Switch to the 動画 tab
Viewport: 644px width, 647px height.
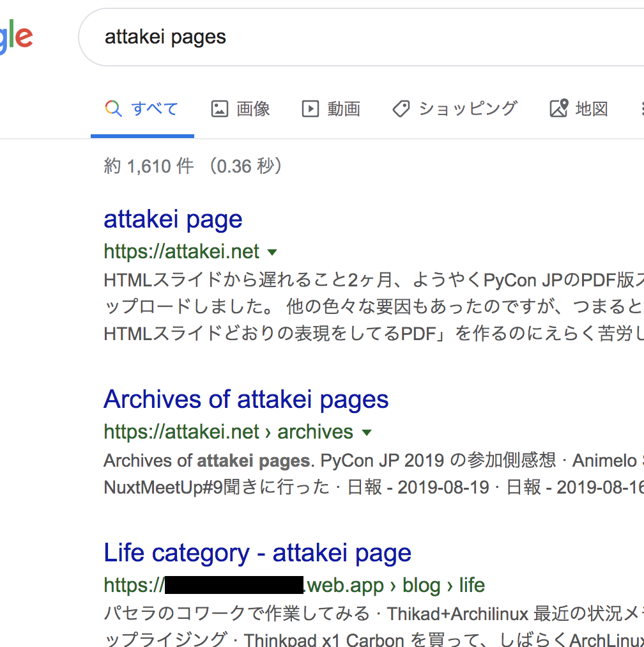331,109
